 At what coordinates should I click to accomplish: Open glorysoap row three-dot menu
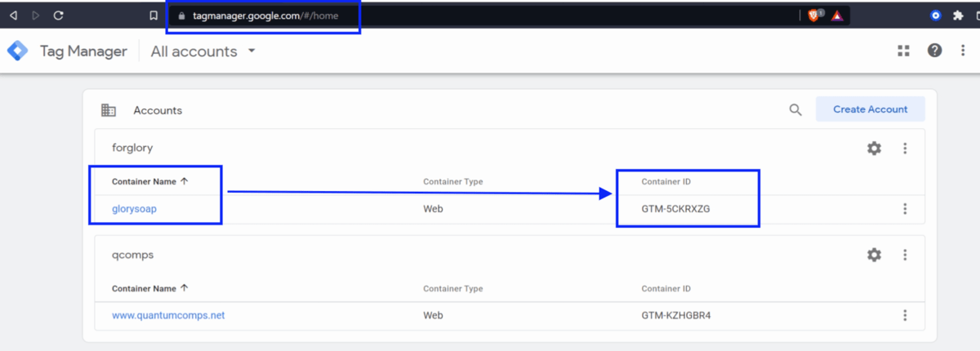tap(905, 209)
